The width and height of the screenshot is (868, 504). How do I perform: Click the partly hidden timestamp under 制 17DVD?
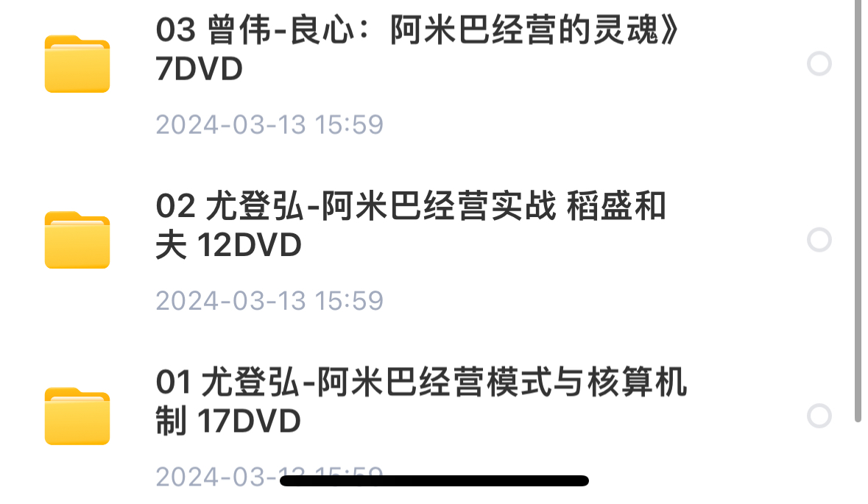click(x=269, y=477)
